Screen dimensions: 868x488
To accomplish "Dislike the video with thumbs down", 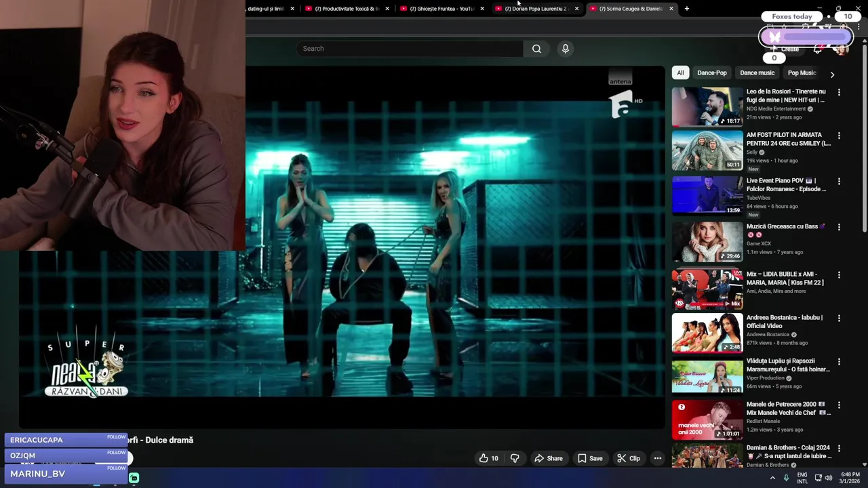I will click(x=515, y=459).
